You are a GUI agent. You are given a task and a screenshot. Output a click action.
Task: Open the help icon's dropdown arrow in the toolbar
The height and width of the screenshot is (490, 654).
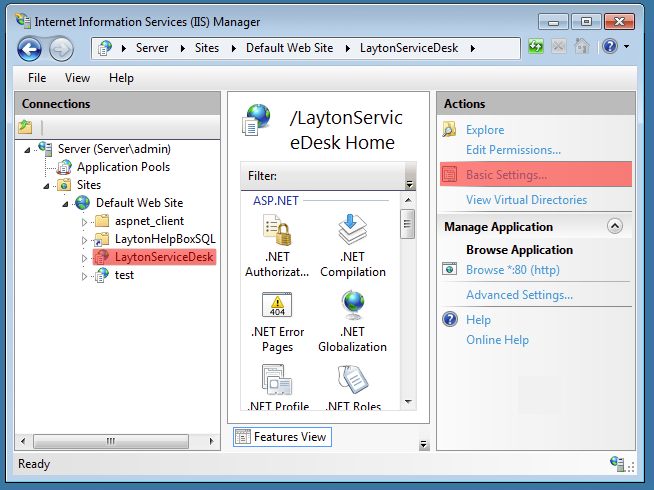tap(626, 46)
